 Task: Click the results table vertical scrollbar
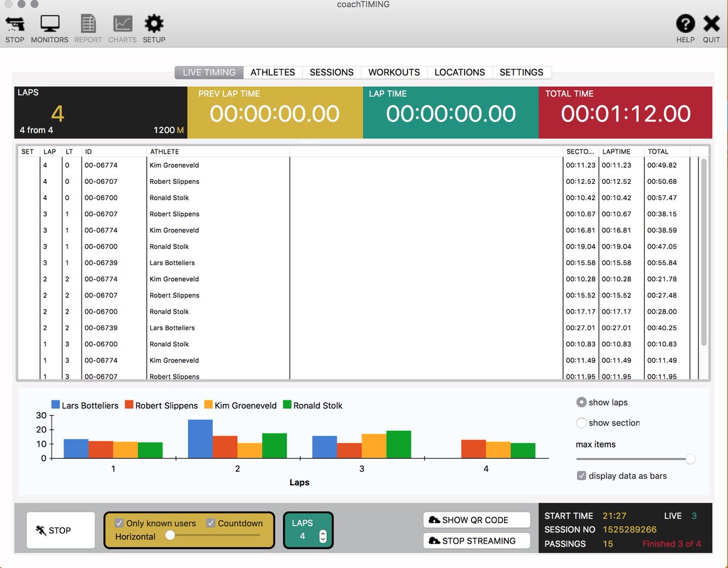[704, 252]
